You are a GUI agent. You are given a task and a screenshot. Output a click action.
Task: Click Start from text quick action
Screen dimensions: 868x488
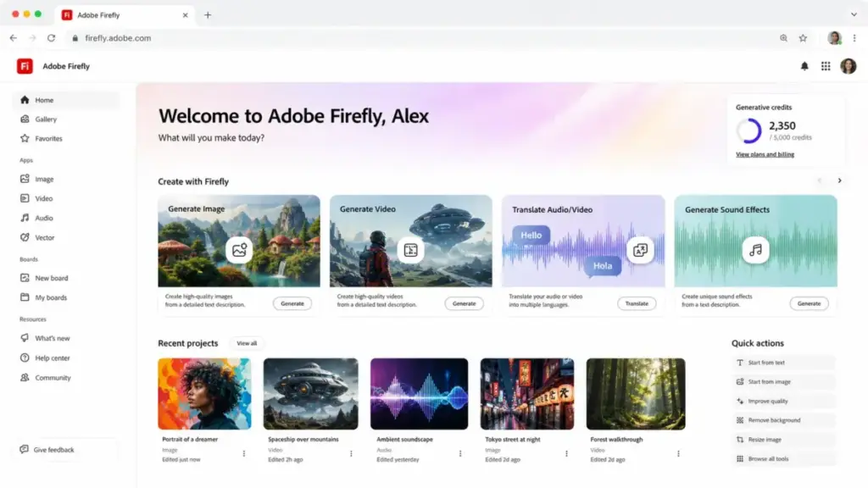point(783,363)
